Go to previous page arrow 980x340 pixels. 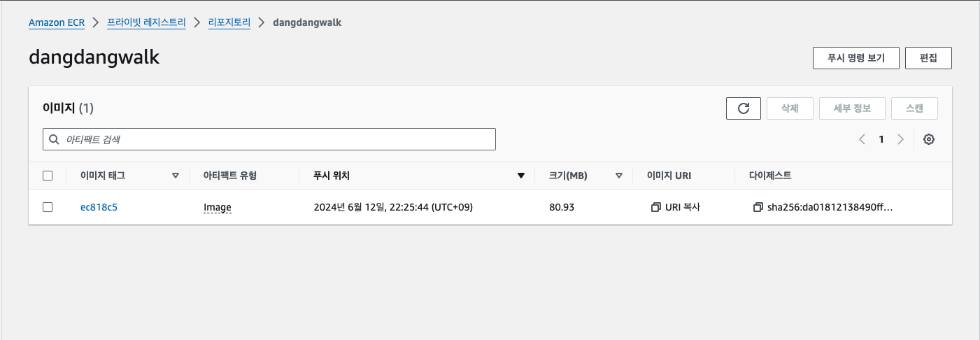(862, 139)
